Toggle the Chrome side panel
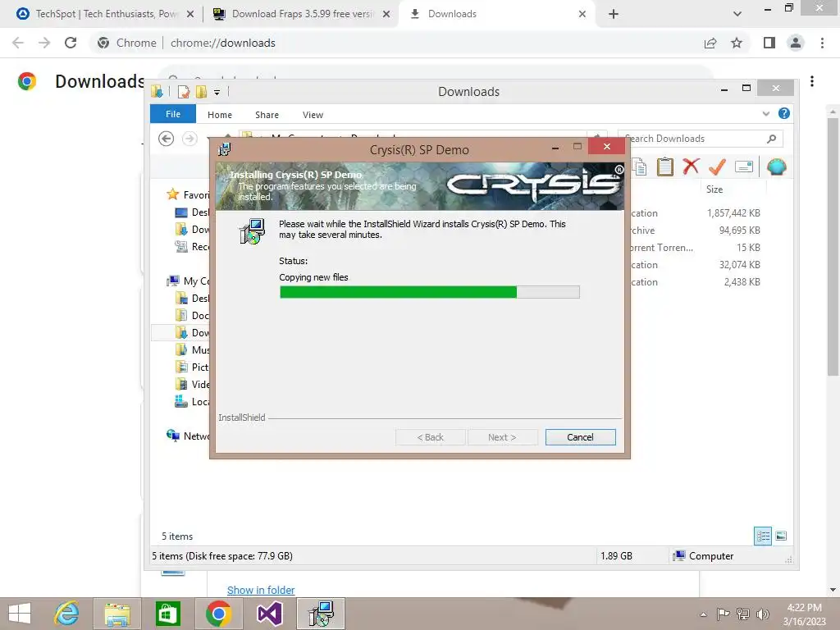 click(769, 43)
